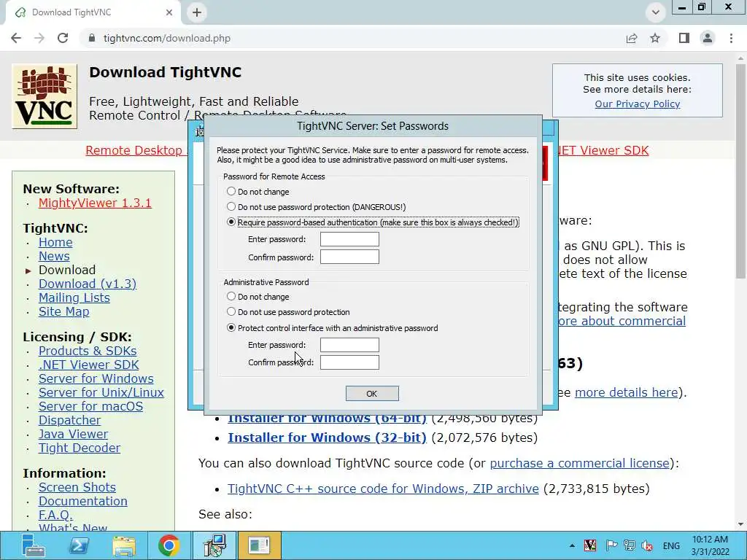Open the Site Map link
The width and height of the screenshot is (747, 560).
[64, 311]
